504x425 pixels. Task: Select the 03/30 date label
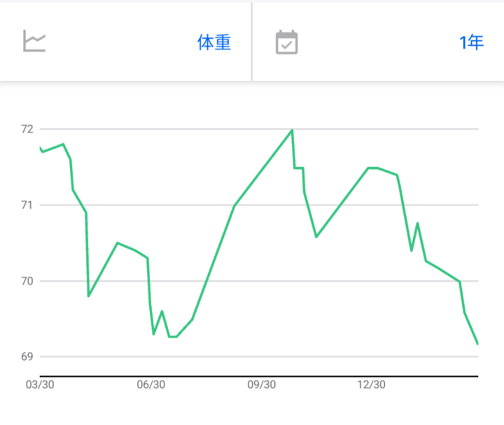[40, 385]
